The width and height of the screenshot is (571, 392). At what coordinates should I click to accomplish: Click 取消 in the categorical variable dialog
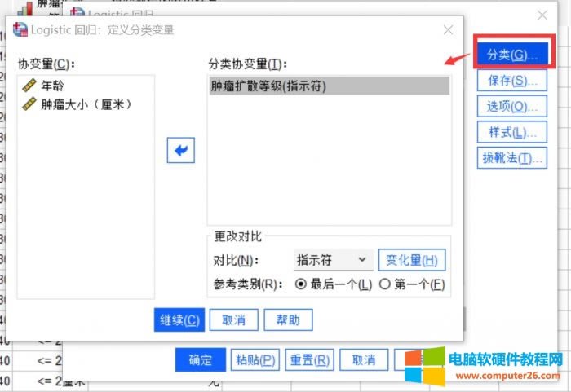coord(234,320)
